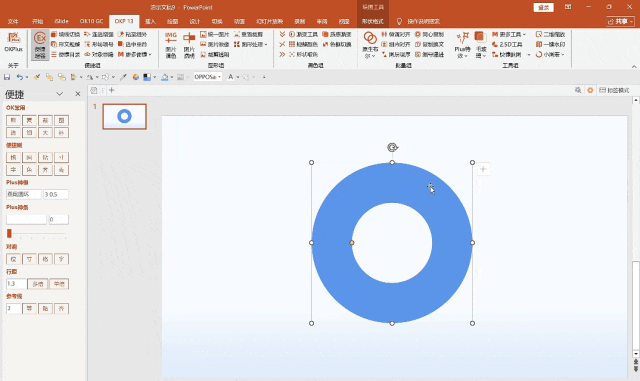Viewport: 640px width, 381px height.
Task: Click the 形状取色 tool
Action: pos(303,54)
